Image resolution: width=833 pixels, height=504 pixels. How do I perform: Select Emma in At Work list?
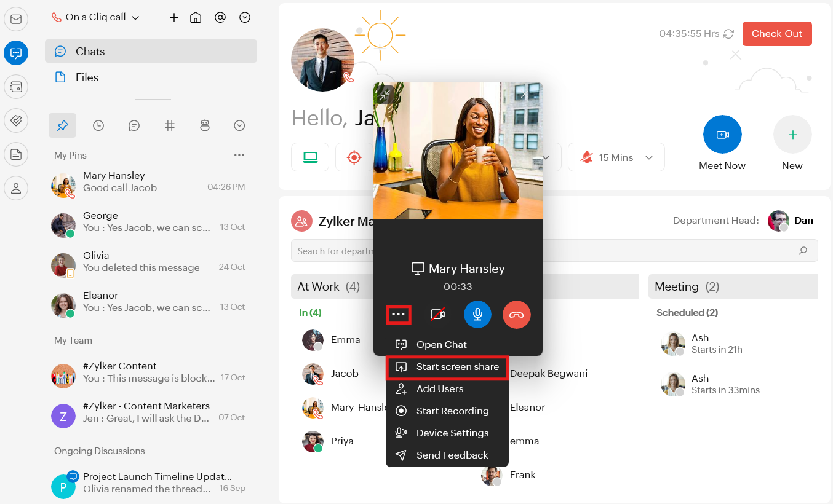point(331,339)
